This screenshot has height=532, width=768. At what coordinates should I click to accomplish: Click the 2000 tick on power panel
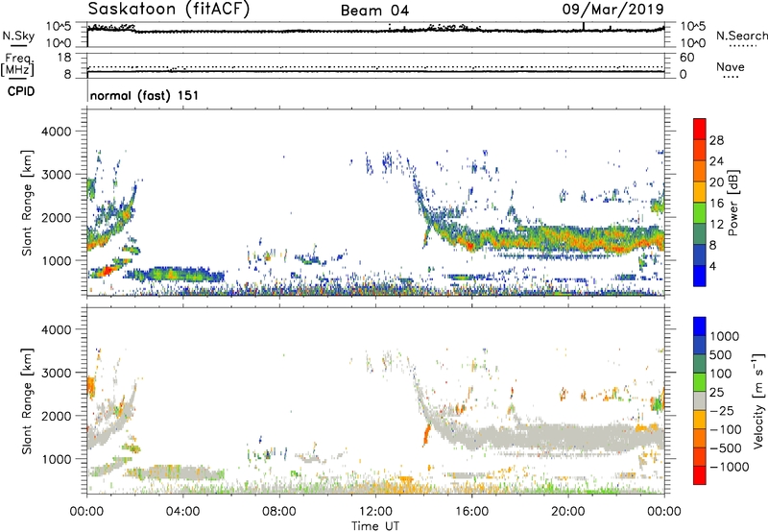point(57,217)
